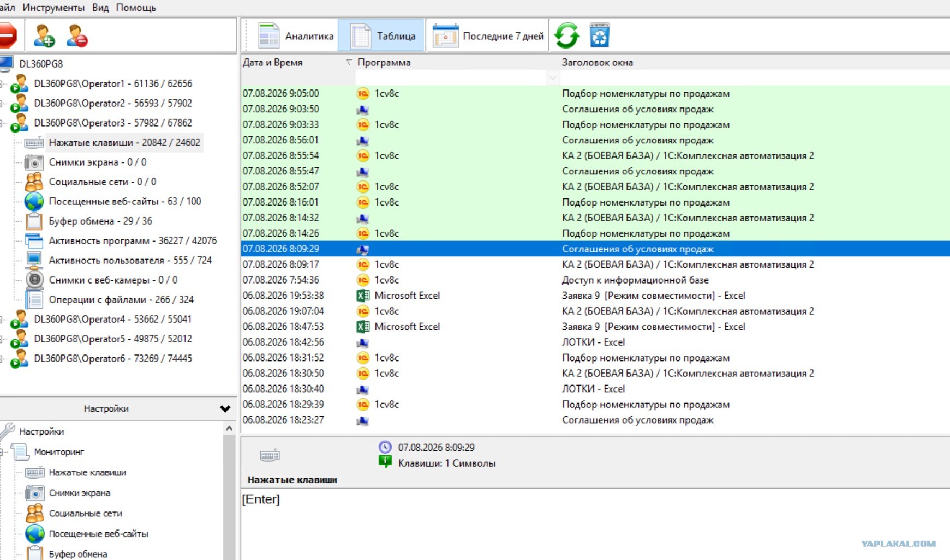Click the recycle bin clear icon
The image size is (950, 560).
point(599,35)
